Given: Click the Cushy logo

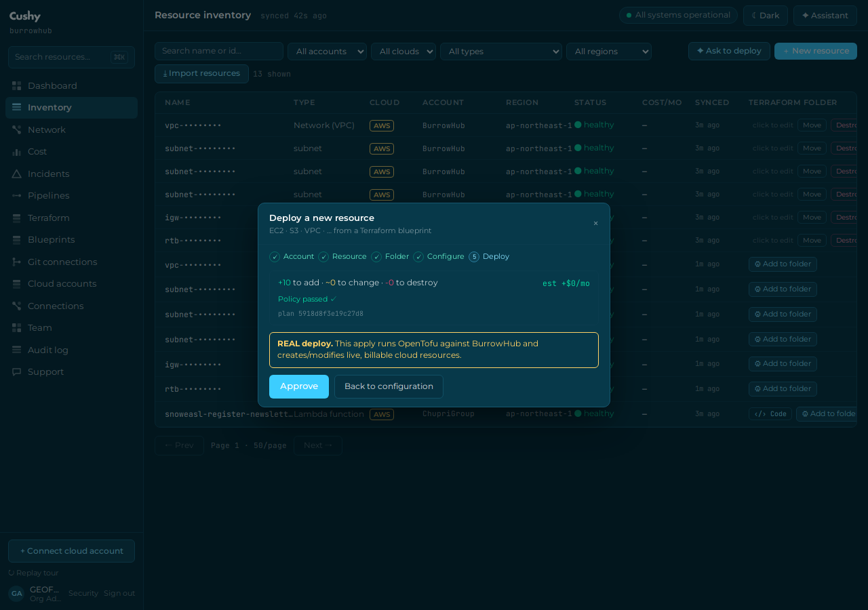Looking at the screenshot, I should click(25, 16).
